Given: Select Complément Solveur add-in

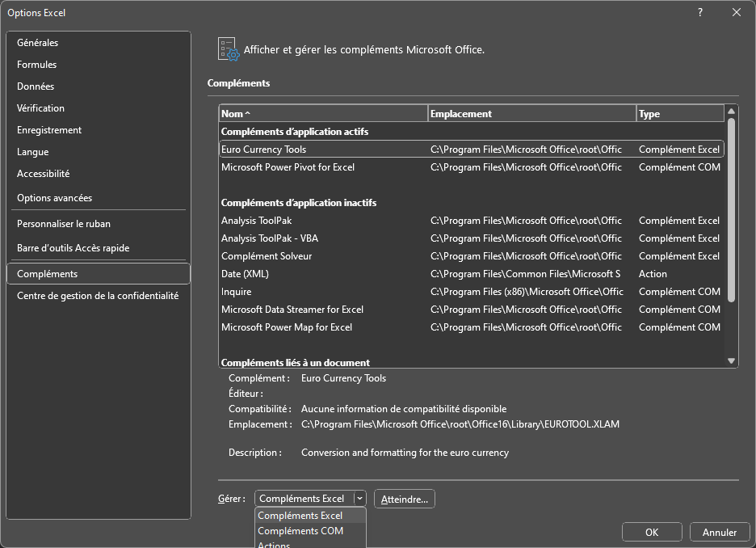Looking at the screenshot, I should click(x=472, y=256).
